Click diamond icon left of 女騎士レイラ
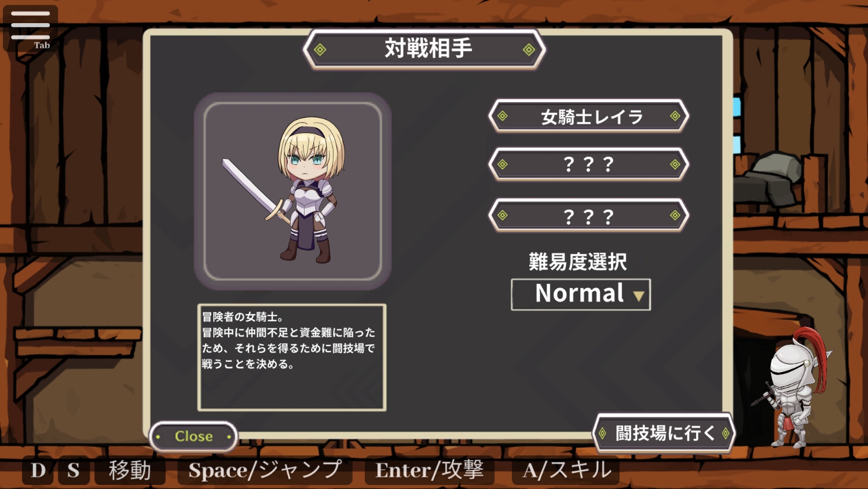Screen dimensions: 868x489 tap(503, 116)
